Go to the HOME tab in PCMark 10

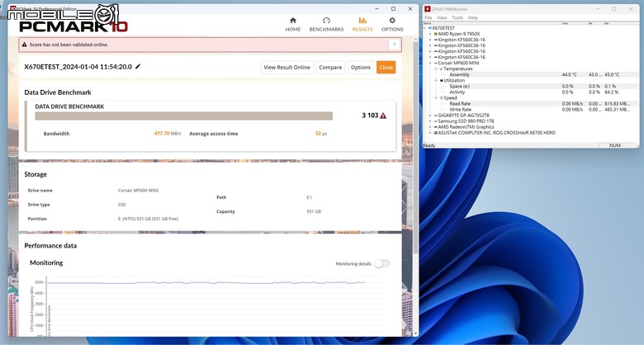(x=293, y=25)
